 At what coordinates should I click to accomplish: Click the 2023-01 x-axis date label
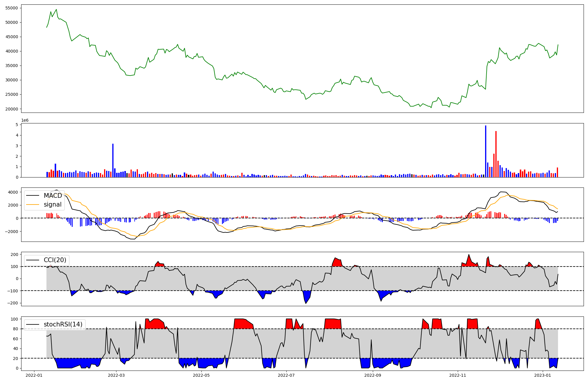point(543,375)
